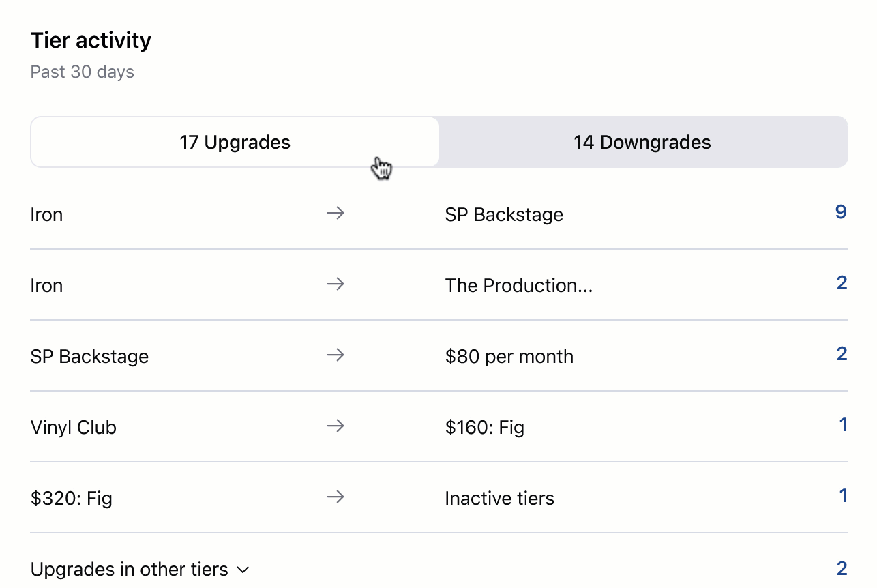Click the Inactive tiers destination label
Screen dimensions: 877x588
point(499,499)
